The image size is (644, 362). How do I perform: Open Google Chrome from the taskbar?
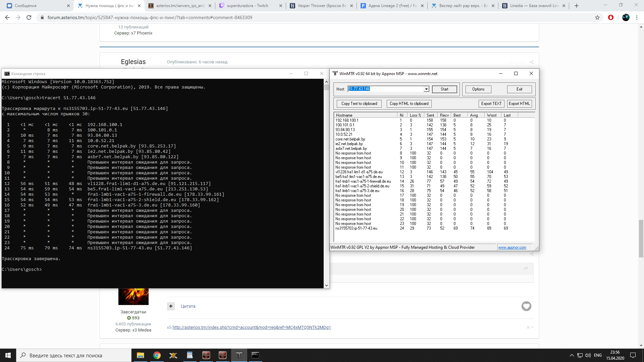(x=157, y=355)
